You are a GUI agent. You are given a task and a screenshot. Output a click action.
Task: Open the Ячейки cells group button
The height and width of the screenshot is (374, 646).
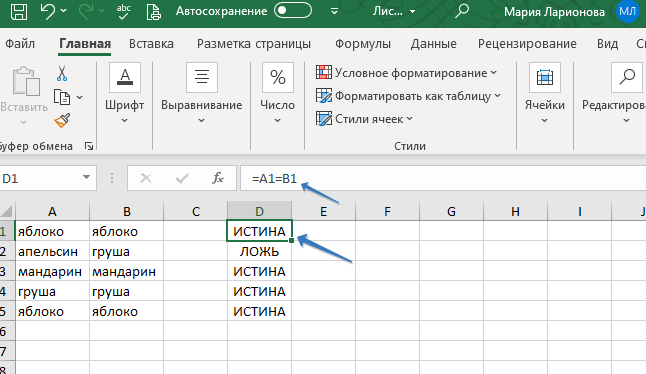544,94
